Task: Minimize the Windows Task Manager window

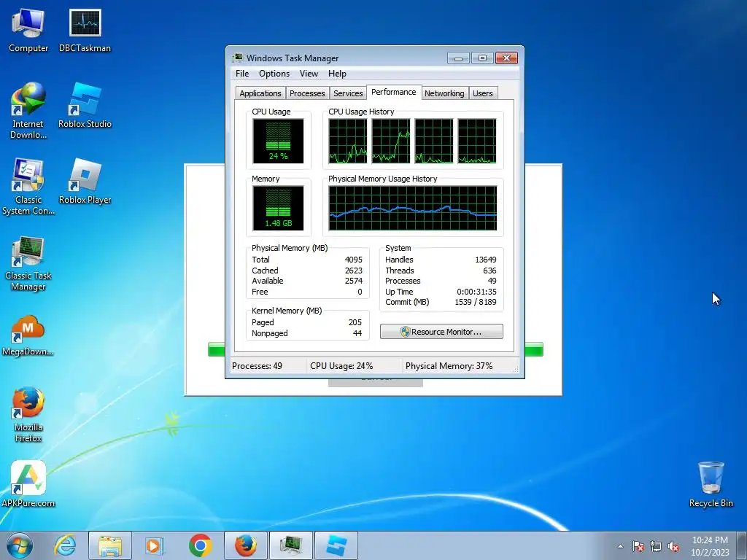Action: (x=458, y=58)
